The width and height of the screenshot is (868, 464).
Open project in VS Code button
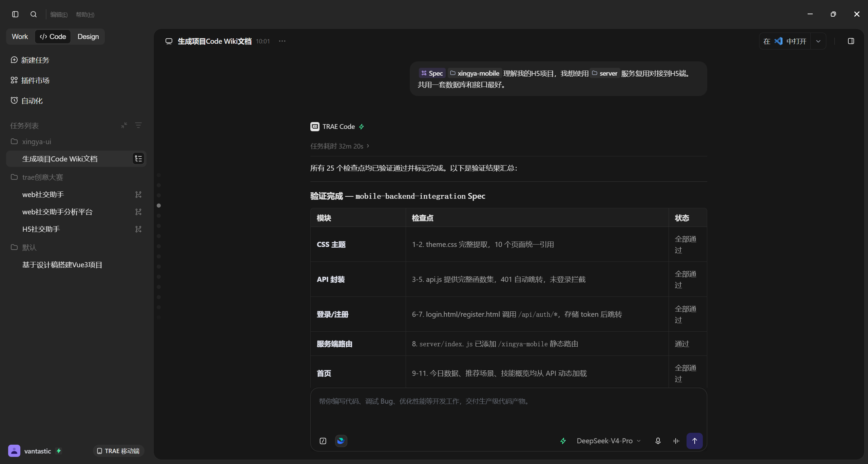point(785,41)
